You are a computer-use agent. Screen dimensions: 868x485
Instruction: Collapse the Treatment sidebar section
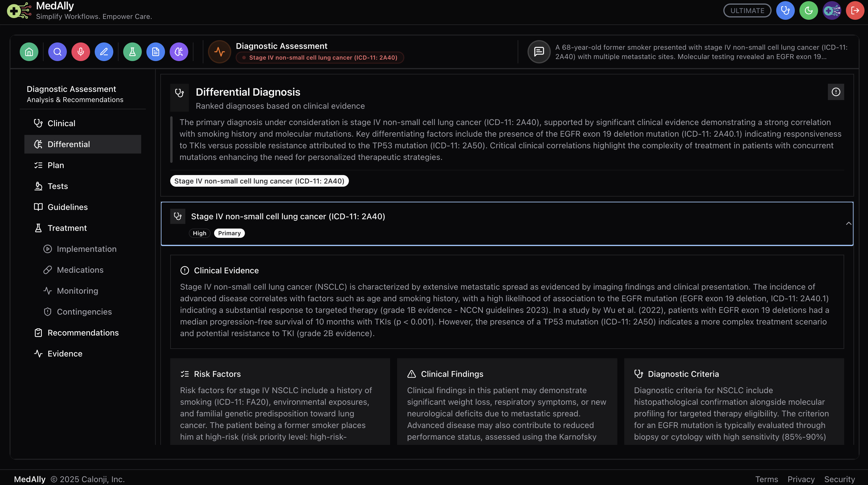point(67,228)
